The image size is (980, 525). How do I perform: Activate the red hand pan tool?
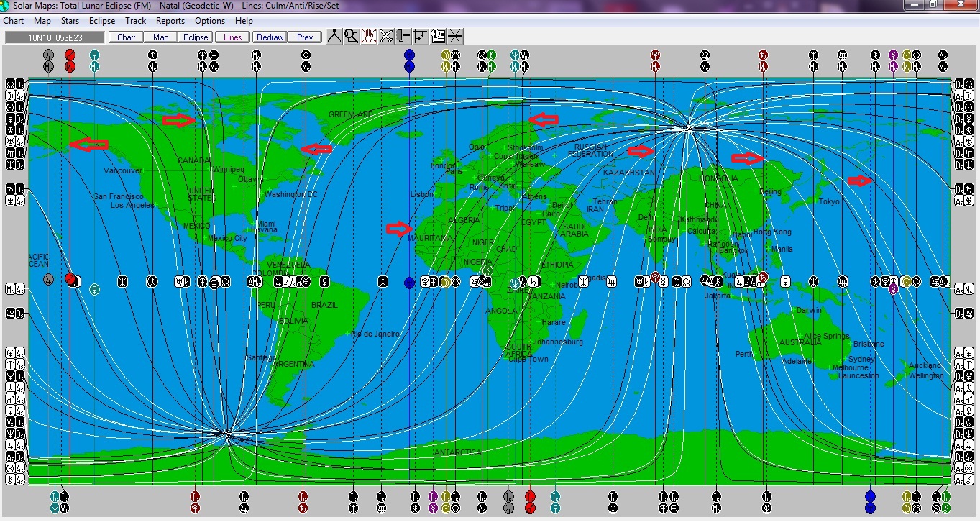pyautogui.click(x=369, y=37)
